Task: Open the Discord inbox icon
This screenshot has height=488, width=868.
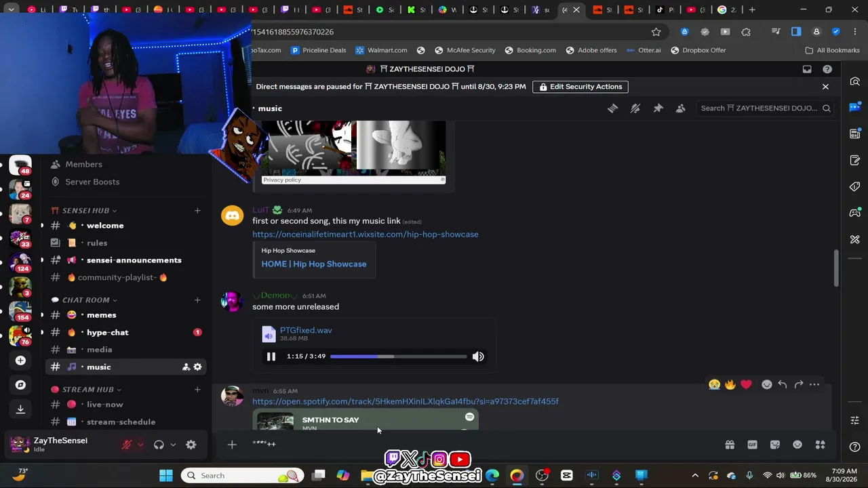Action: pos(807,69)
